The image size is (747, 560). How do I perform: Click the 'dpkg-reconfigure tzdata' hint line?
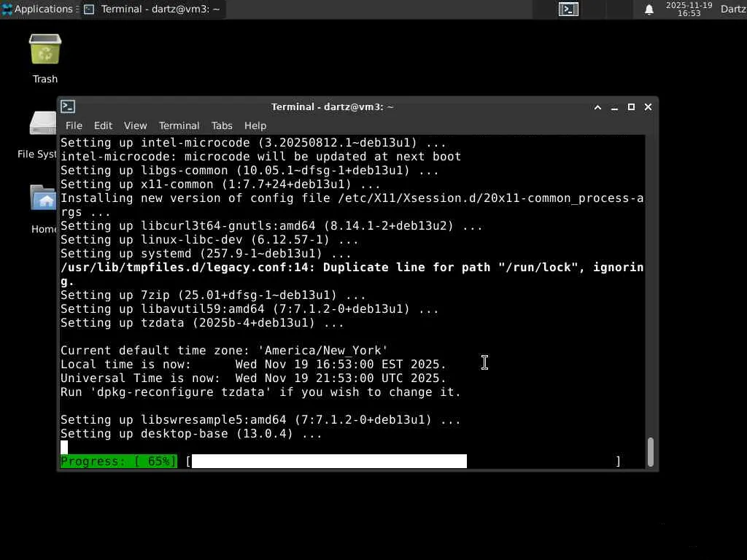[260, 392]
